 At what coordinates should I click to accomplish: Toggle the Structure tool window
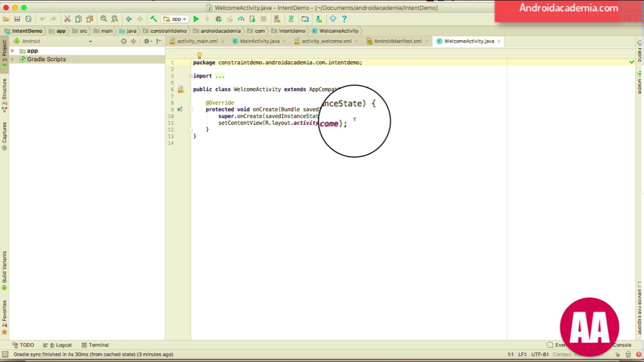[x=5, y=95]
